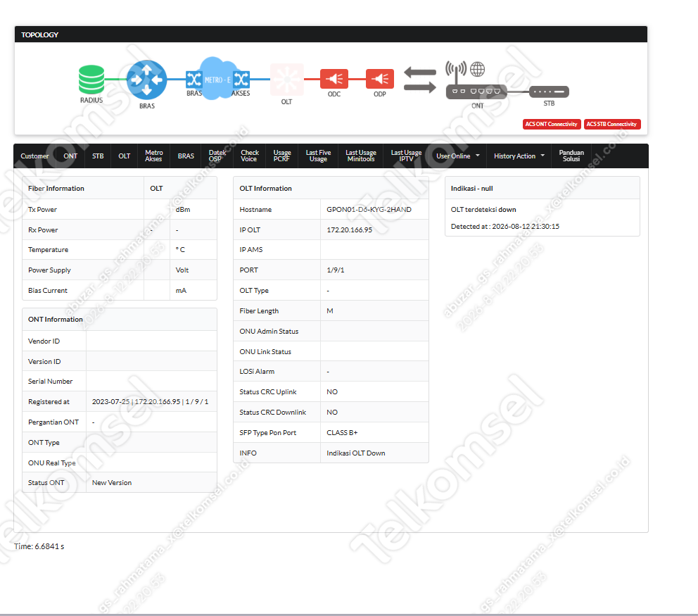Click the globe icon above ONT
Screen dimensions: 698x616
pos(477,69)
